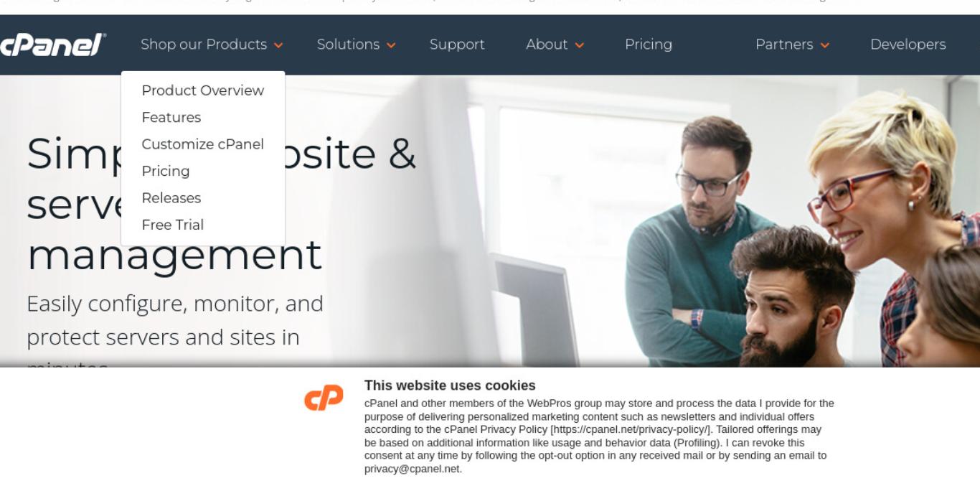Expand the Solutions dropdown arrow
The width and height of the screenshot is (980, 486).
point(391,45)
